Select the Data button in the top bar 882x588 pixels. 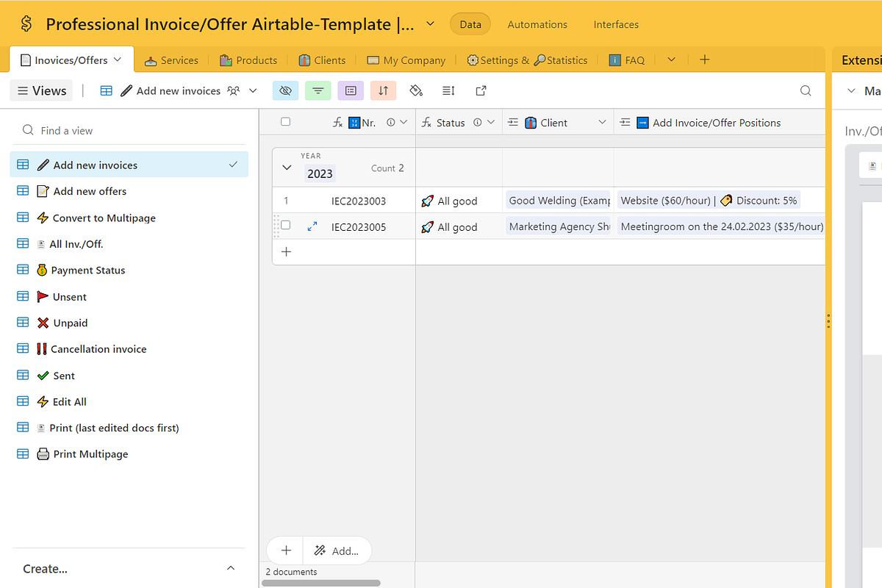[x=470, y=24]
